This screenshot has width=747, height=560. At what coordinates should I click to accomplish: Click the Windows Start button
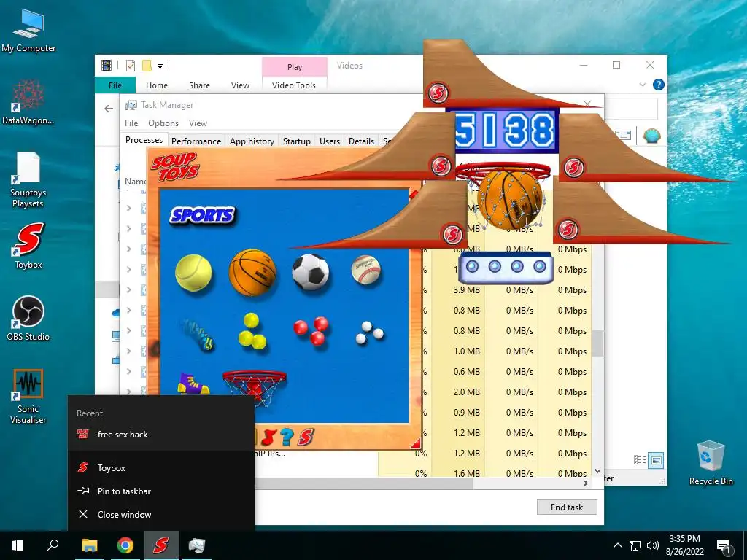pos(18,545)
